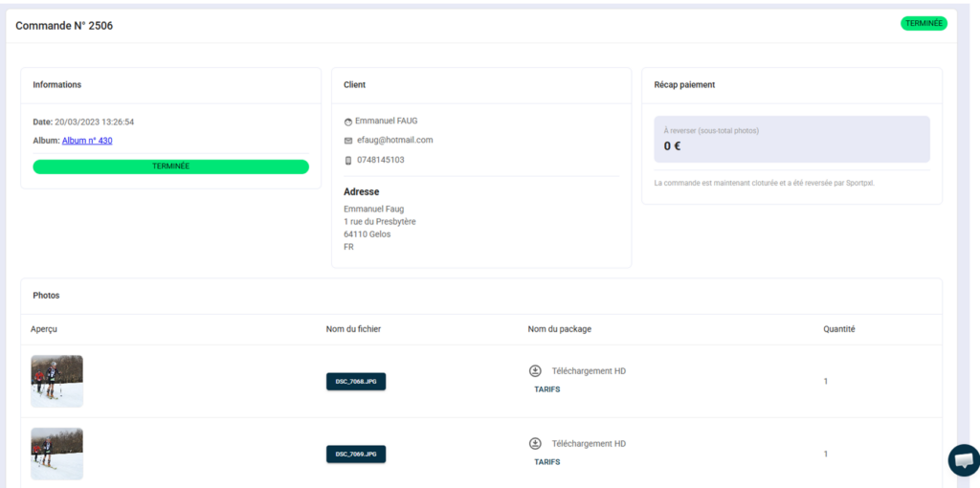Image resolution: width=980 pixels, height=488 pixels.
Task: Click Téléchargement HD in the first photo row
Action: [589, 371]
